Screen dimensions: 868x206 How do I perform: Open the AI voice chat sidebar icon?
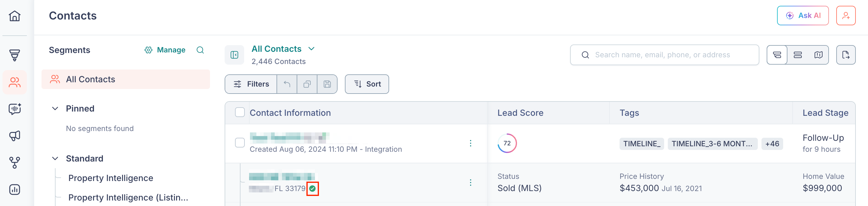pos(14,109)
